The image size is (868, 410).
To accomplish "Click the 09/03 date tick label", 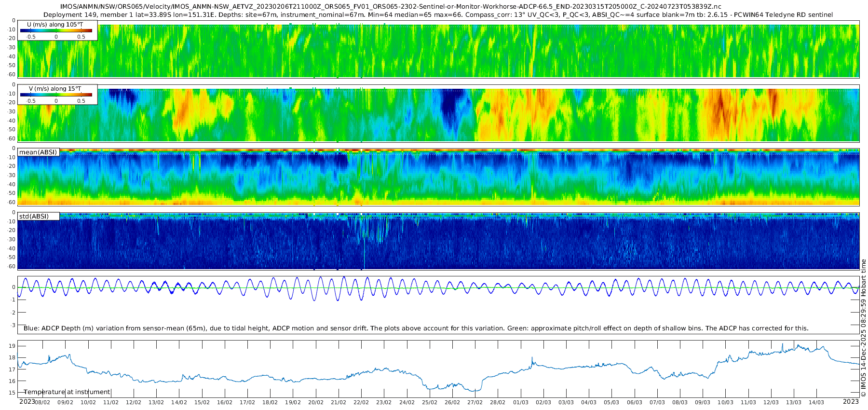I will pos(703,402).
